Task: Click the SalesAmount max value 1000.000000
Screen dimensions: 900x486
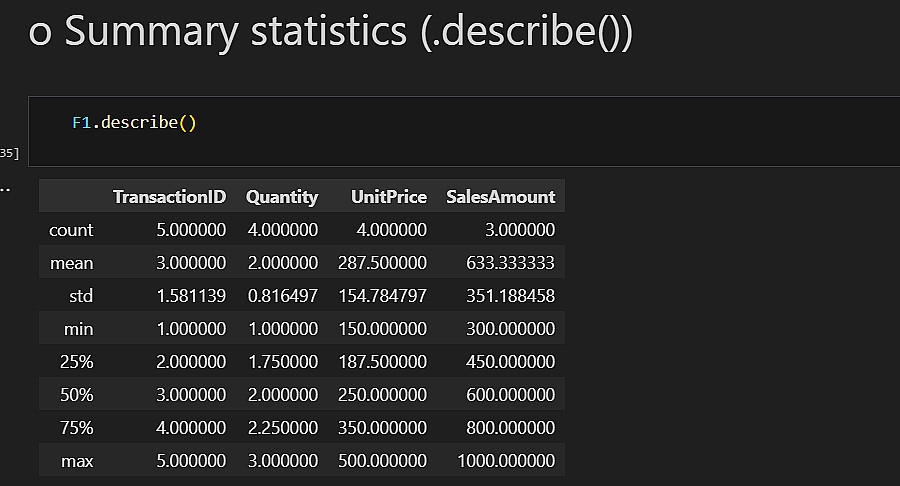Action: [506, 461]
